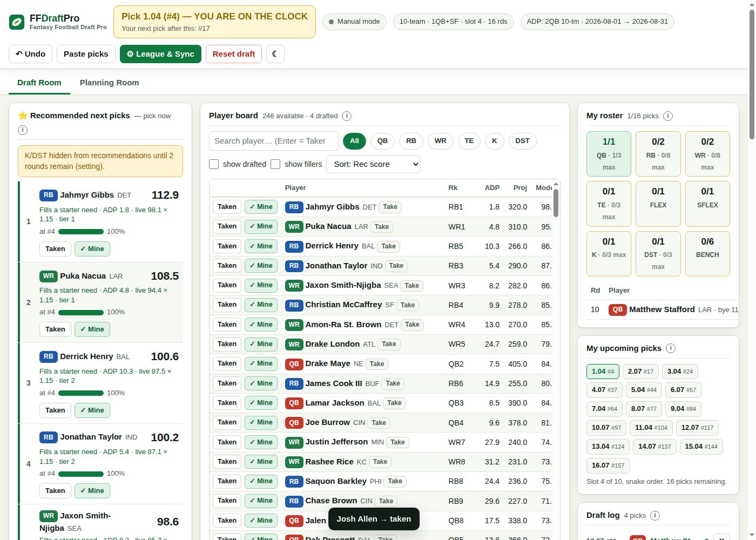
Task: Click Take tag beside Amon-Ra St. Brown
Action: (412, 325)
